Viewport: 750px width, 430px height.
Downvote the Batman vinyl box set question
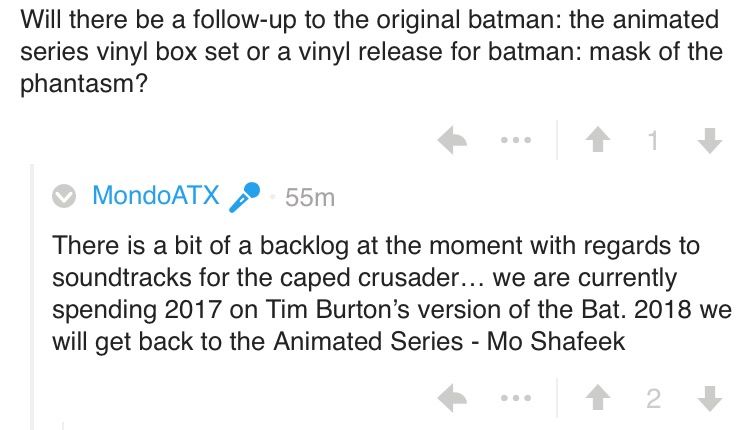coord(710,142)
